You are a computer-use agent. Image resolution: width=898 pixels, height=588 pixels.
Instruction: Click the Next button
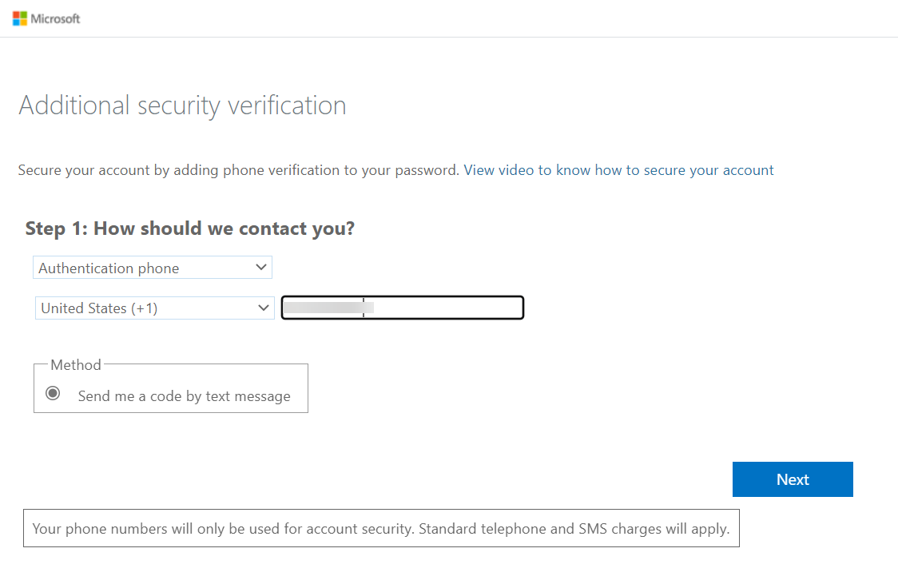792,479
